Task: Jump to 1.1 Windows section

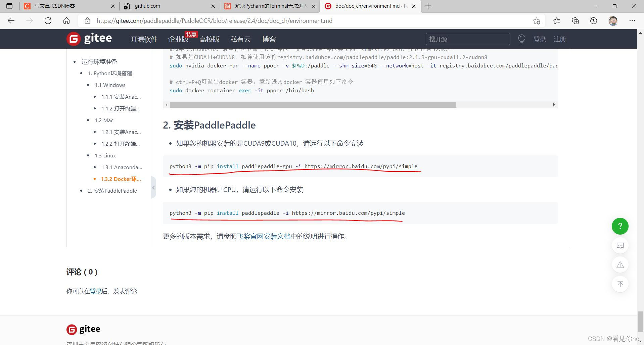Action: point(110,85)
